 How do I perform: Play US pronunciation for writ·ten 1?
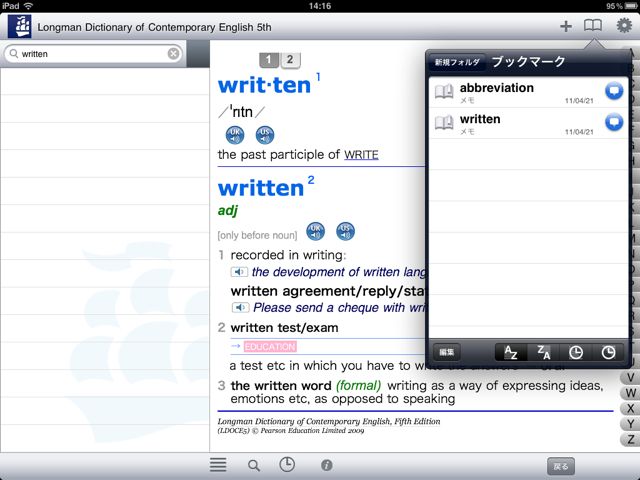265,135
